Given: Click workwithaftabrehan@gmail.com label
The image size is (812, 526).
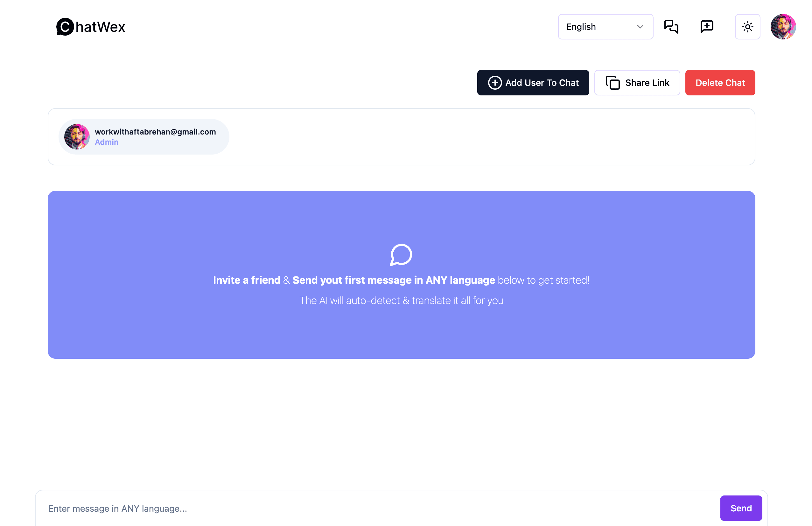Looking at the screenshot, I should (155, 132).
